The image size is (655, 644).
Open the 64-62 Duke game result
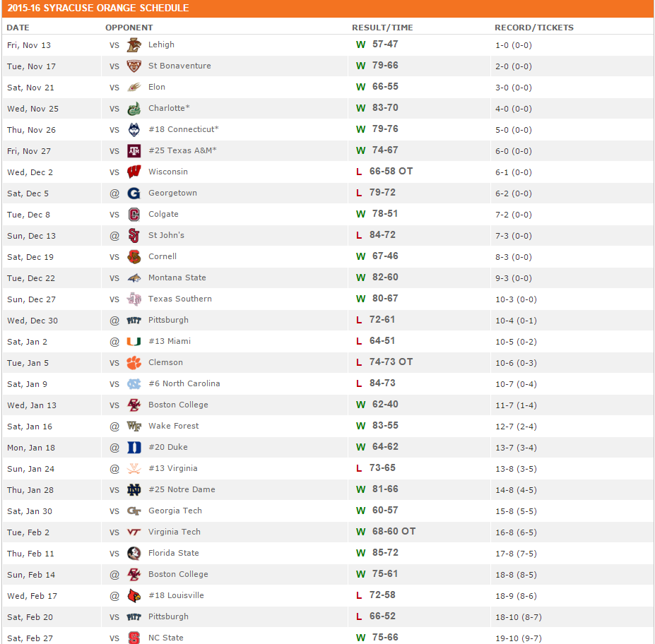tap(384, 447)
